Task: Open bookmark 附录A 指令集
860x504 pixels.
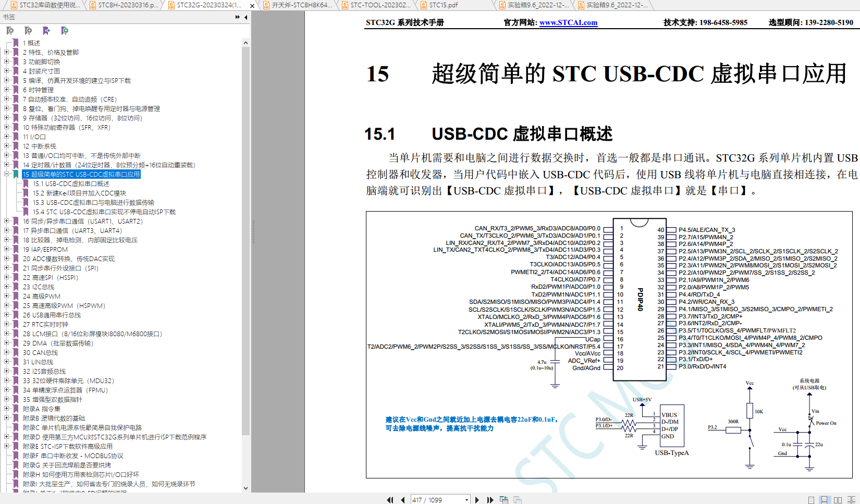Action: pos(41,409)
